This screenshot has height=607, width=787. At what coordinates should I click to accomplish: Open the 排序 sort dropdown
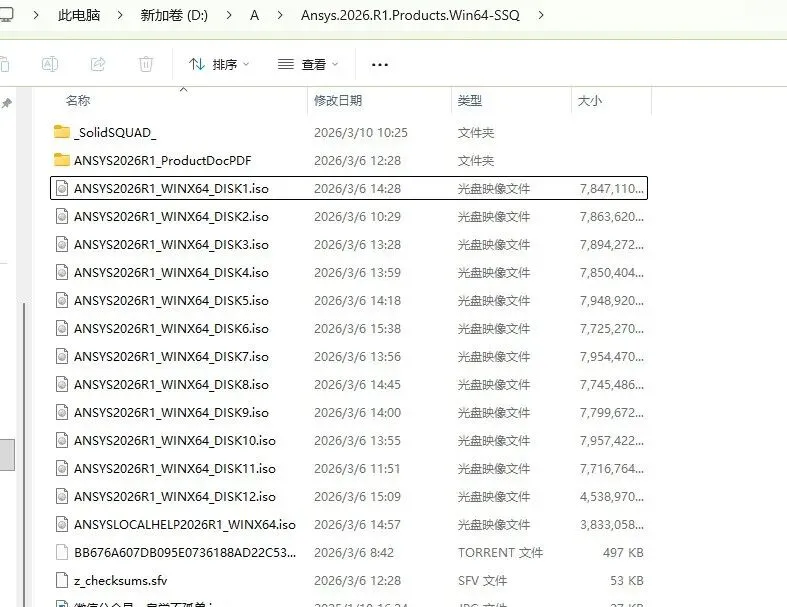pos(219,64)
